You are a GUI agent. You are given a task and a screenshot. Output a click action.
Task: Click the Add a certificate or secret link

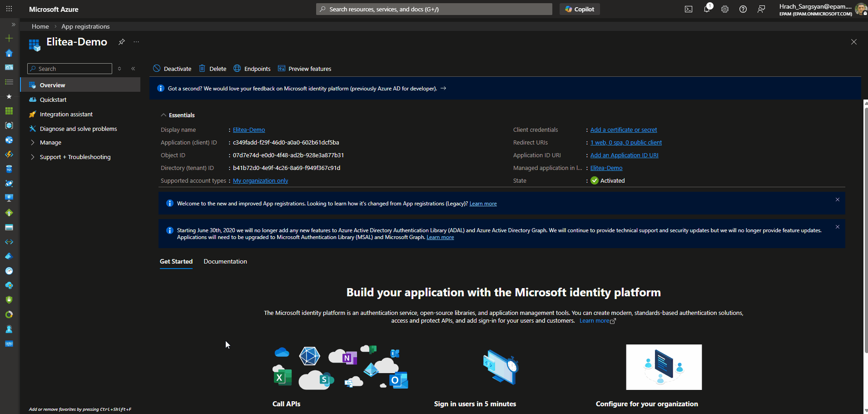pos(623,130)
